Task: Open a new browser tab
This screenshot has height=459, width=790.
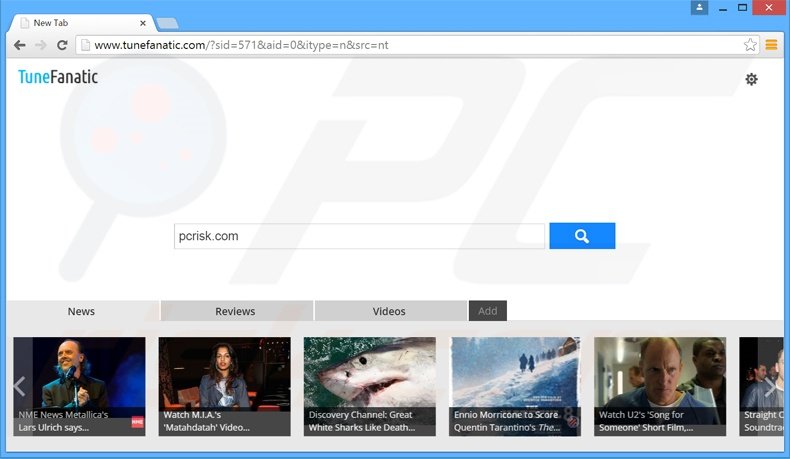Action: coord(167,23)
